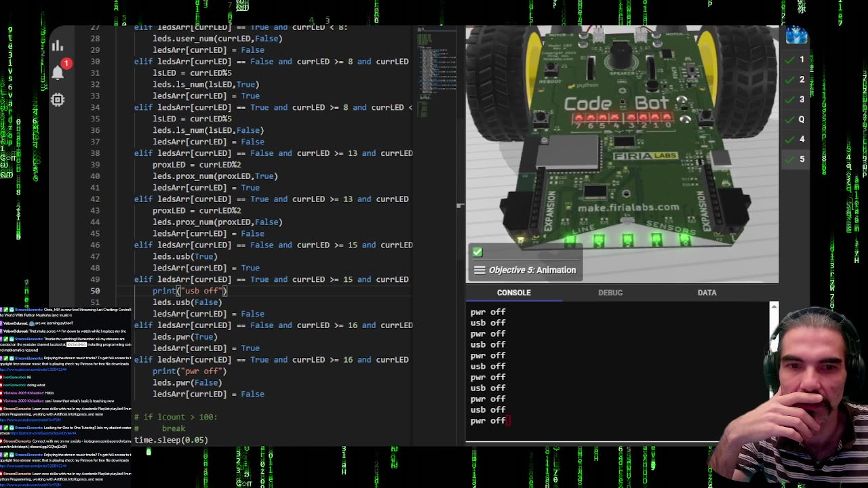Open notifications bell with red badge

[58, 70]
